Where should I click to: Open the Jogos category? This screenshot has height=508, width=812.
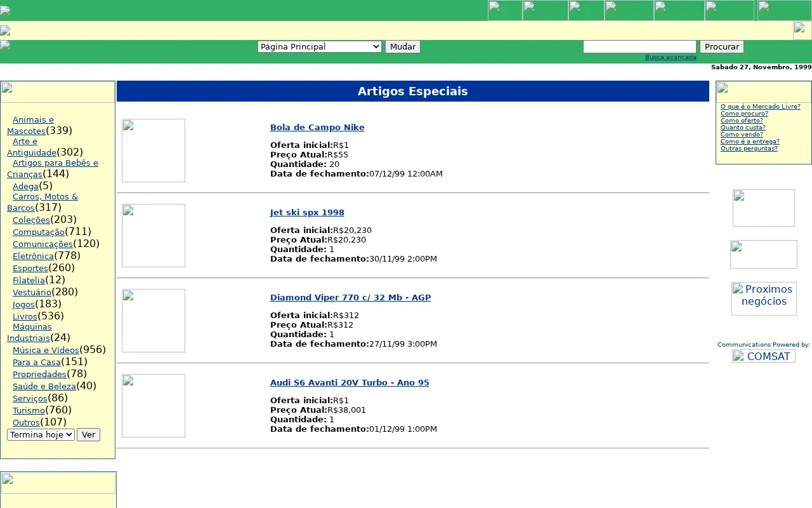(23, 304)
